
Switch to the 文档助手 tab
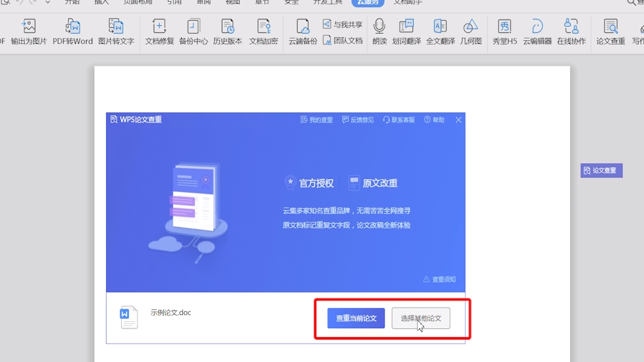[x=408, y=2]
